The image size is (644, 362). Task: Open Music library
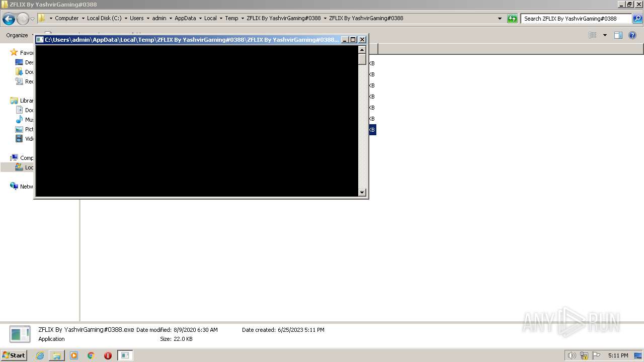[x=25, y=120]
